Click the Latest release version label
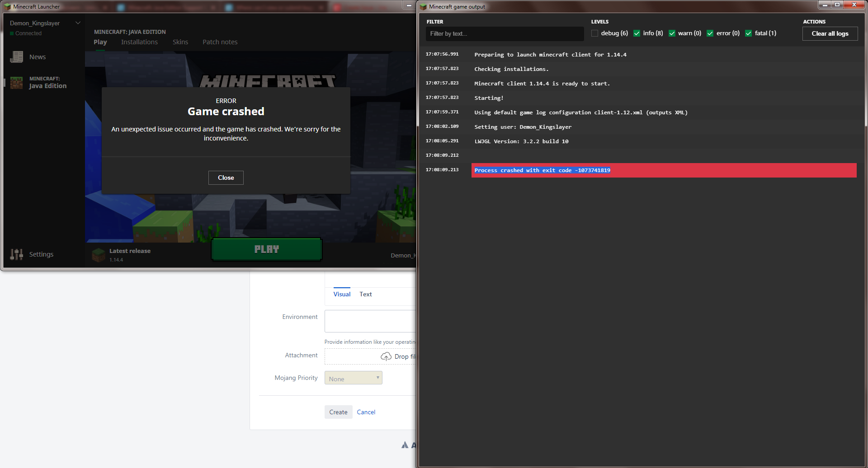Viewport: 868px width, 468px height. [116, 260]
